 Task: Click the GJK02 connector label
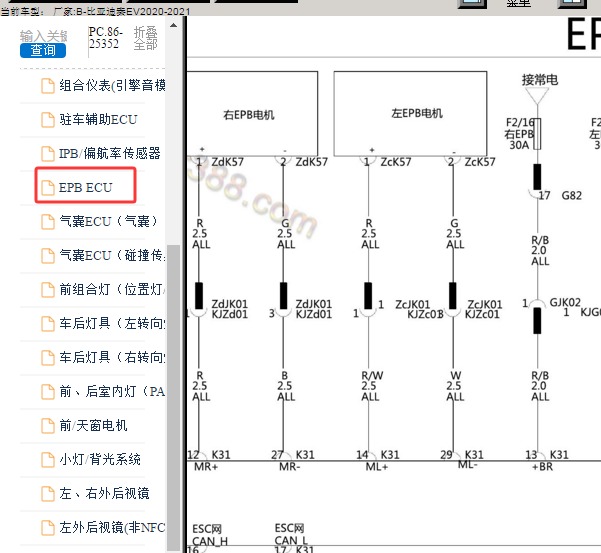coord(565,302)
